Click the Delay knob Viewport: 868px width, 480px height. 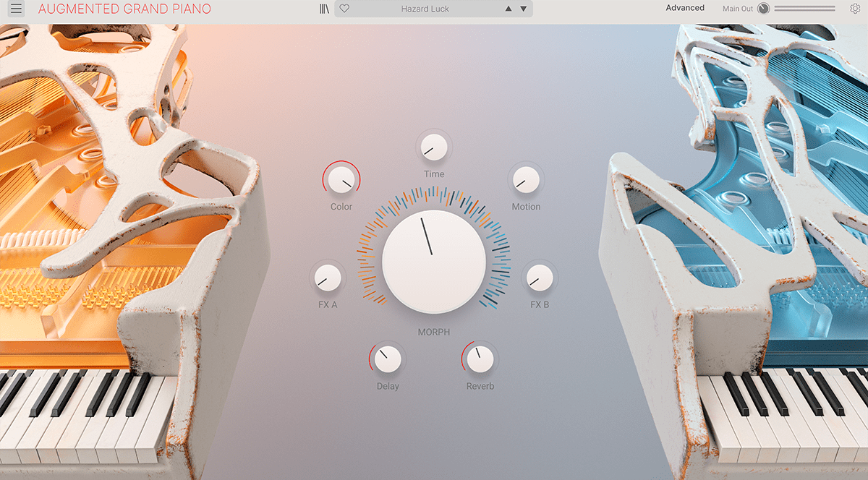point(388,359)
